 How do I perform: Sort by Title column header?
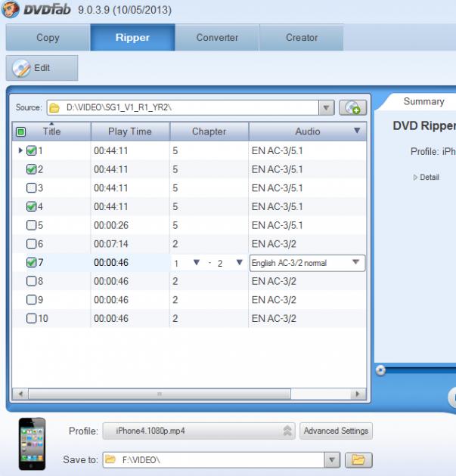point(51,131)
